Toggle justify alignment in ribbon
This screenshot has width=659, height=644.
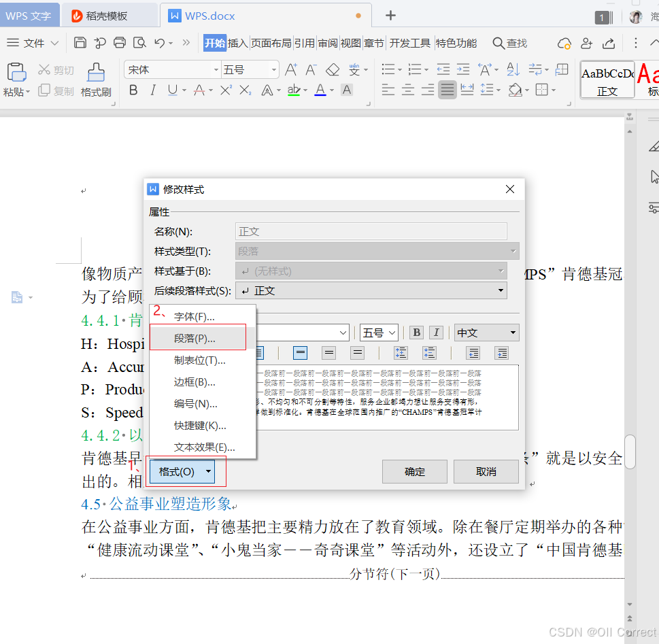coord(447,90)
